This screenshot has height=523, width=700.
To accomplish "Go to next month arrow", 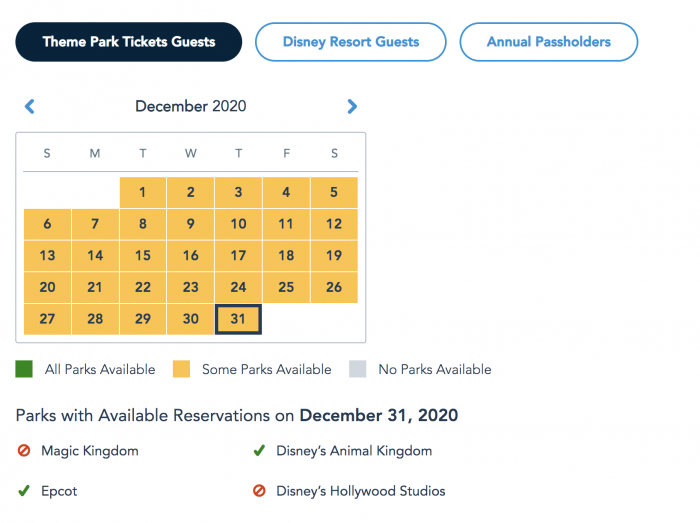I will click(352, 106).
